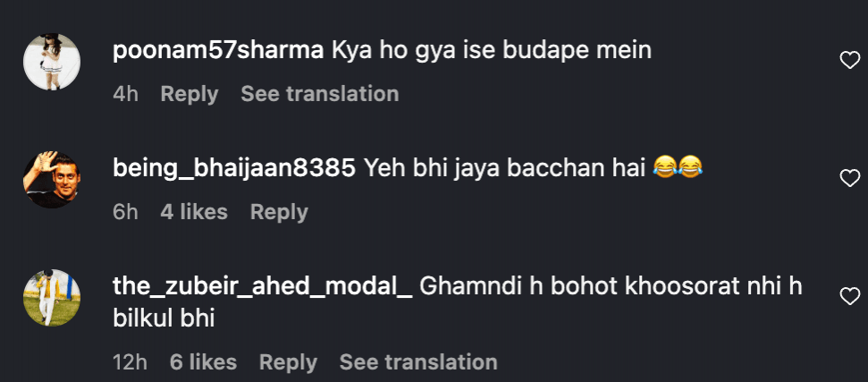This screenshot has height=382, width=868.
Task: Open the 6 likes list
Action: click(203, 362)
